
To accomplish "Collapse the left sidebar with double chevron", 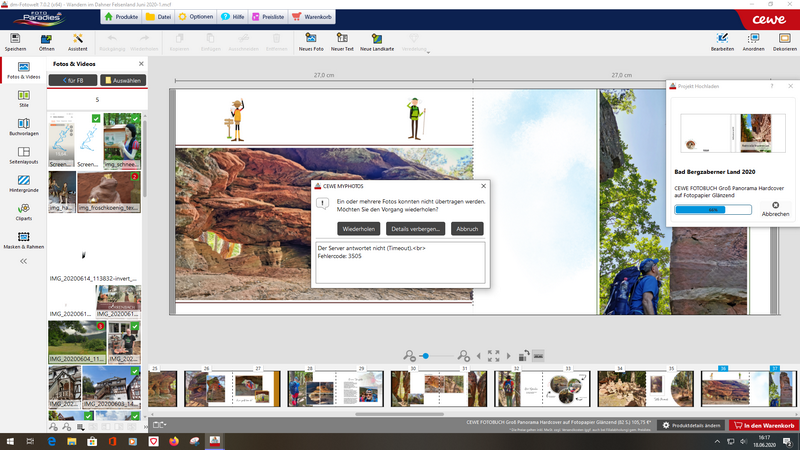I will point(24,261).
